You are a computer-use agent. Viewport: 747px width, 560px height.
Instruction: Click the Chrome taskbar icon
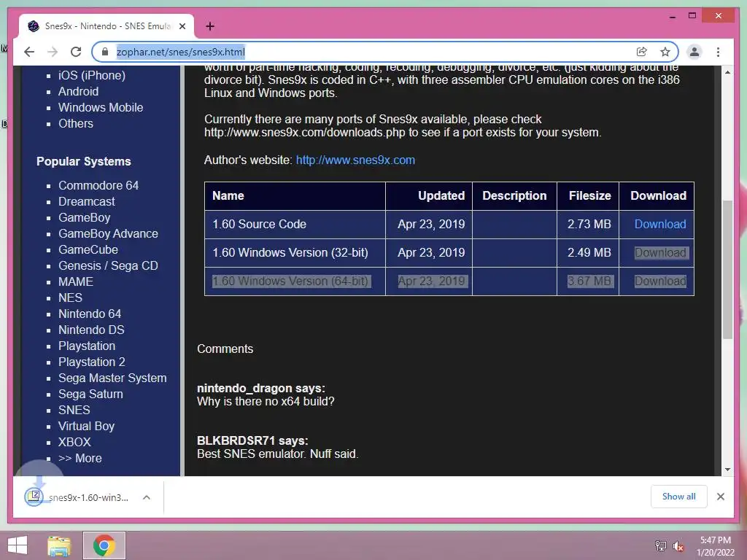(x=104, y=545)
